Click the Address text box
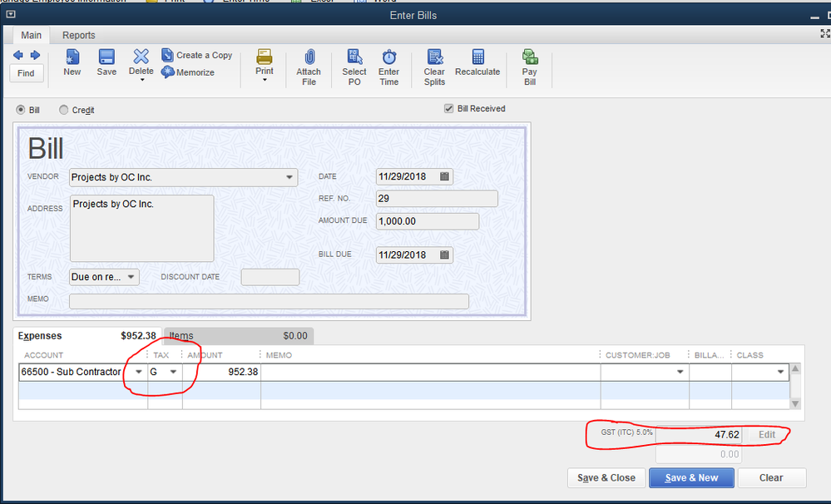The height and width of the screenshot is (504, 831). point(142,228)
